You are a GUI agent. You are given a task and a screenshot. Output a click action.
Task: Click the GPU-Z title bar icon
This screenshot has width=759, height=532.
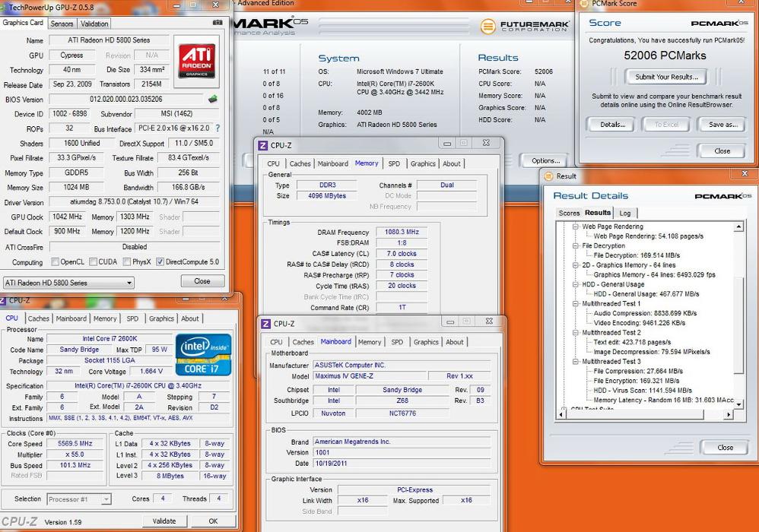[x=3, y=7]
